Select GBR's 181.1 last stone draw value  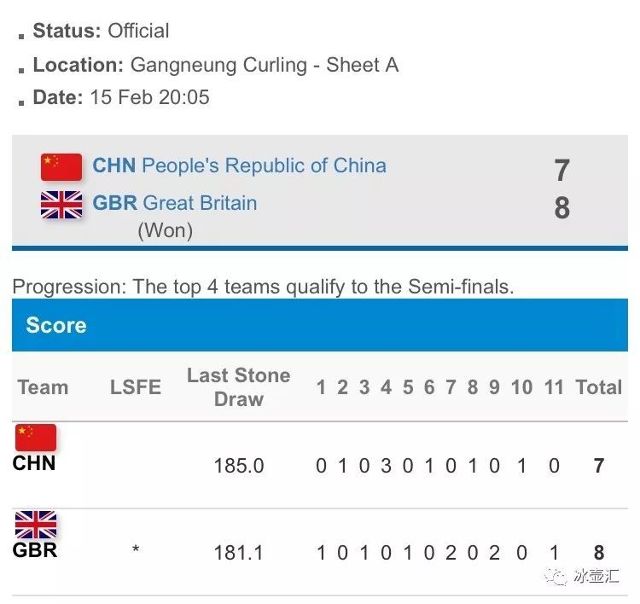(x=238, y=553)
